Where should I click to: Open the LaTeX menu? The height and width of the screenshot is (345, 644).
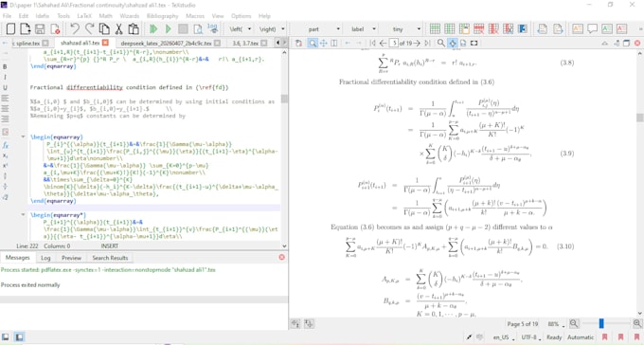(x=84, y=16)
